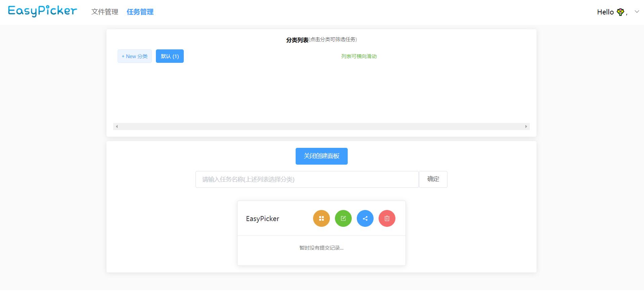
Task: Open the 文件管理 page
Action: coord(105,12)
